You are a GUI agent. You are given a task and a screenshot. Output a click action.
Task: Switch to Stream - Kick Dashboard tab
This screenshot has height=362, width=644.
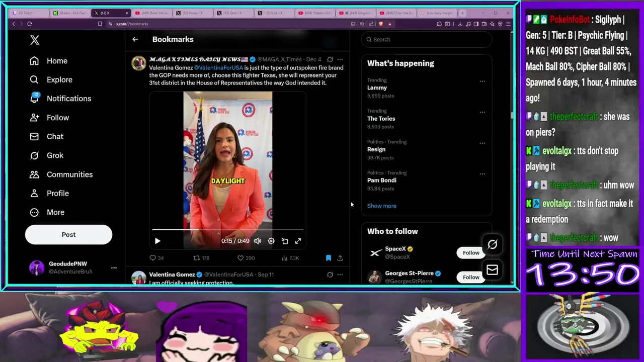click(x=70, y=13)
